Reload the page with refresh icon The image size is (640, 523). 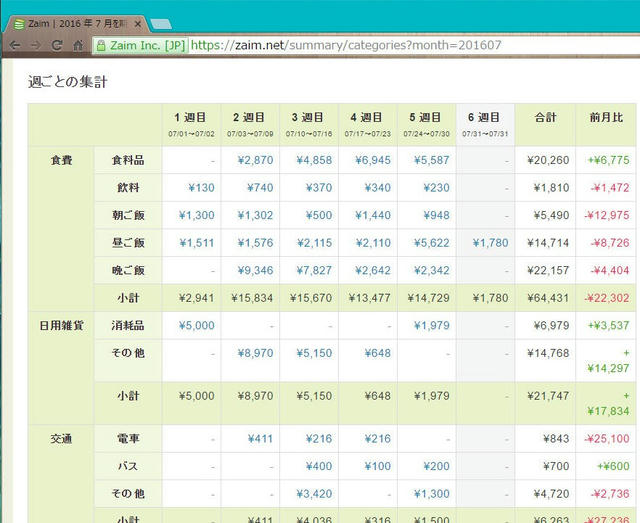(x=57, y=45)
